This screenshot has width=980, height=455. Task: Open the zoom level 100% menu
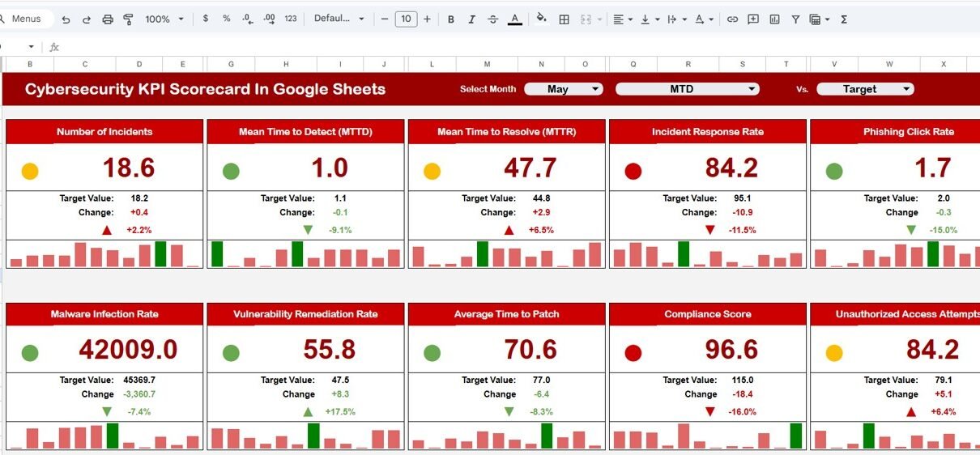tap(164, 19)
